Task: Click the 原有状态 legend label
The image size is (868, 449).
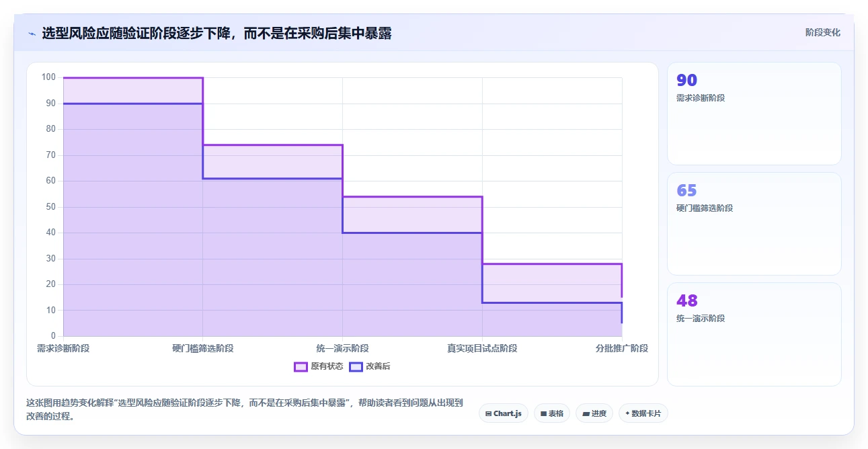Action: [x=327, y=366]
